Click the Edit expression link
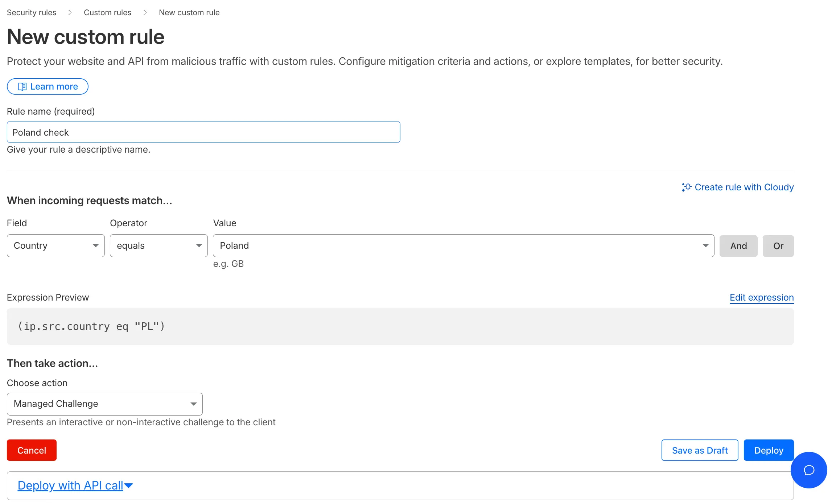This screenshot has width=832, height=504. click(x=761, y=297)
